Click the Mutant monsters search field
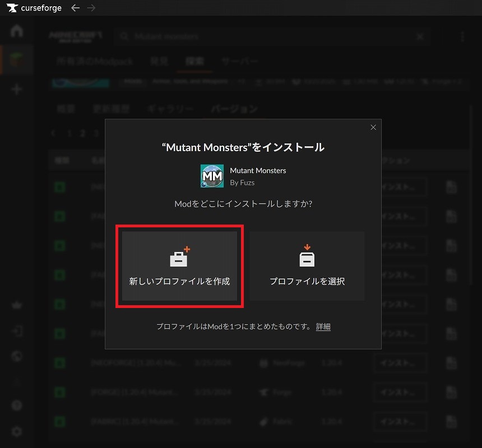This screenshot has width=482, height=448. [x=269, y=36]
